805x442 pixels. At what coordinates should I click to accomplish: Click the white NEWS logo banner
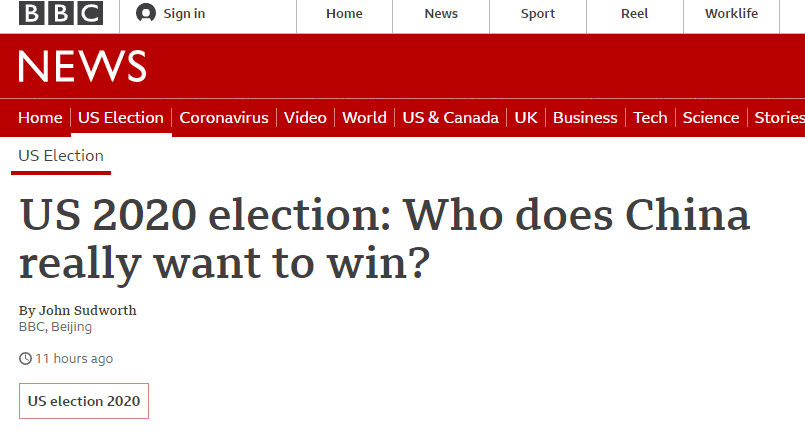(82, 66)
